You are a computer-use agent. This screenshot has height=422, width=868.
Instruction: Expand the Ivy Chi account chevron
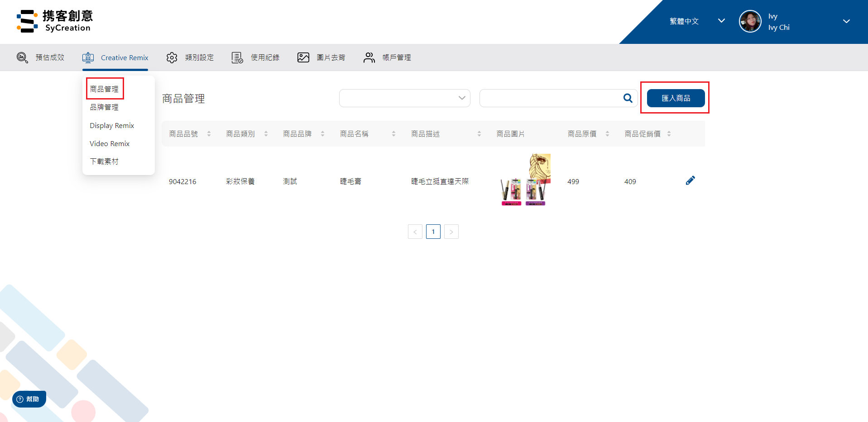[846, 21]
